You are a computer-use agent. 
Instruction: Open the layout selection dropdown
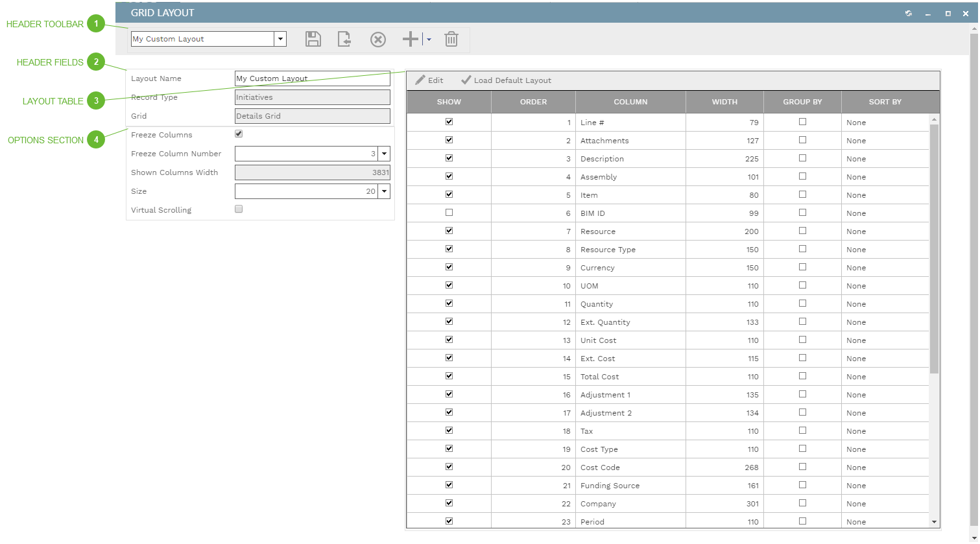pos(280,39)
